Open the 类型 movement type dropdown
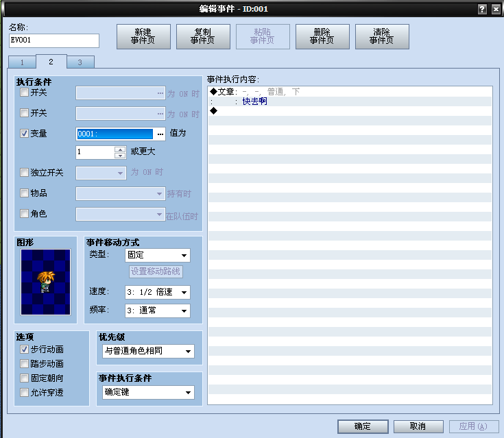The width and height of the screenshot is (504, 438). coord(158,255)
